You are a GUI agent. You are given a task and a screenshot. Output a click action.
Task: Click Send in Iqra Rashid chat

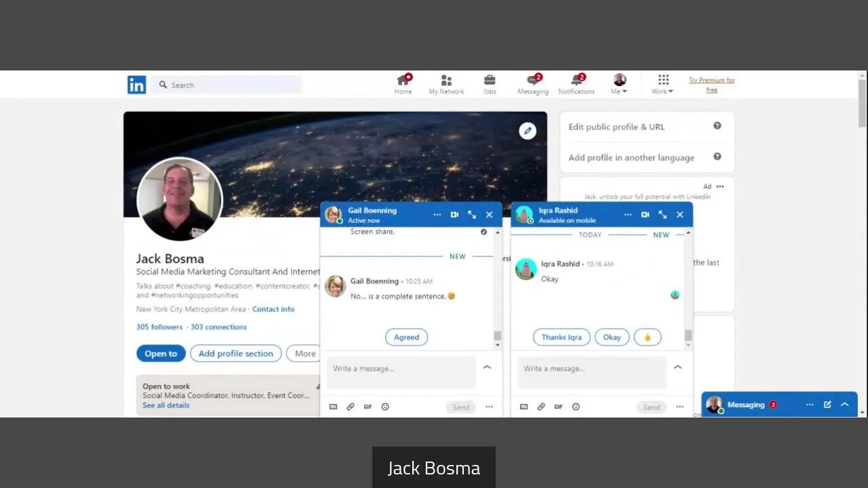652,407
